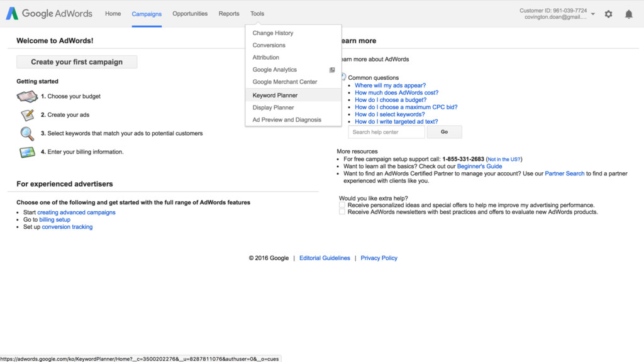Image resolution: width=644 pixels, height=362 pixels.
Task: Open the notifications bell icon
Action: 628,14
